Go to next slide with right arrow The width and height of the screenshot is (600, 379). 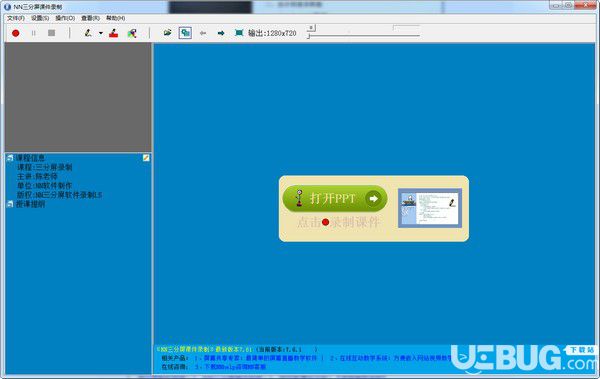point(221,33)
